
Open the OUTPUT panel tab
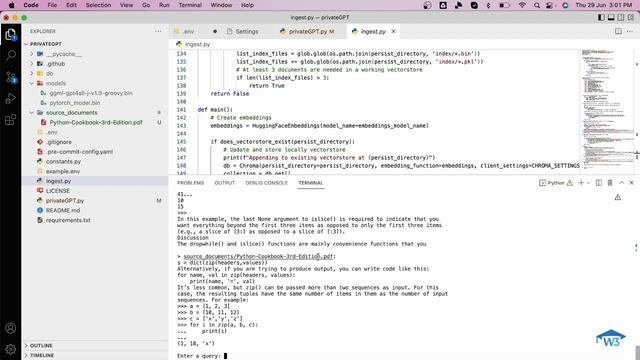[224, 183]
